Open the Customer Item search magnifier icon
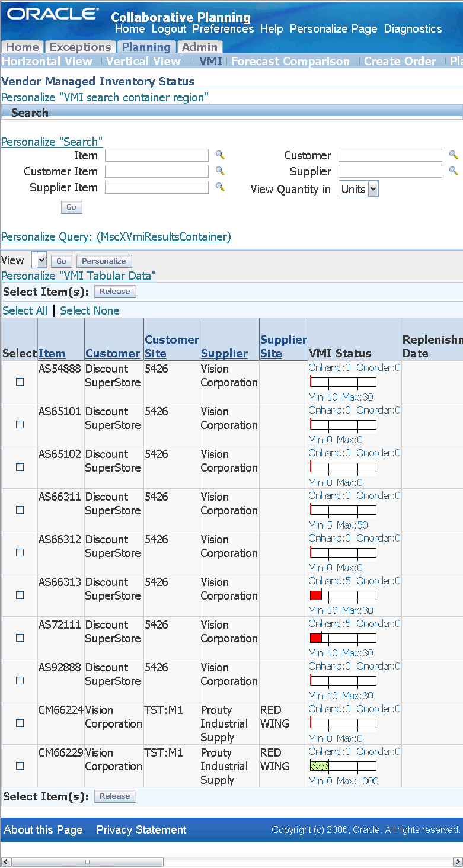 coord(220,171)
